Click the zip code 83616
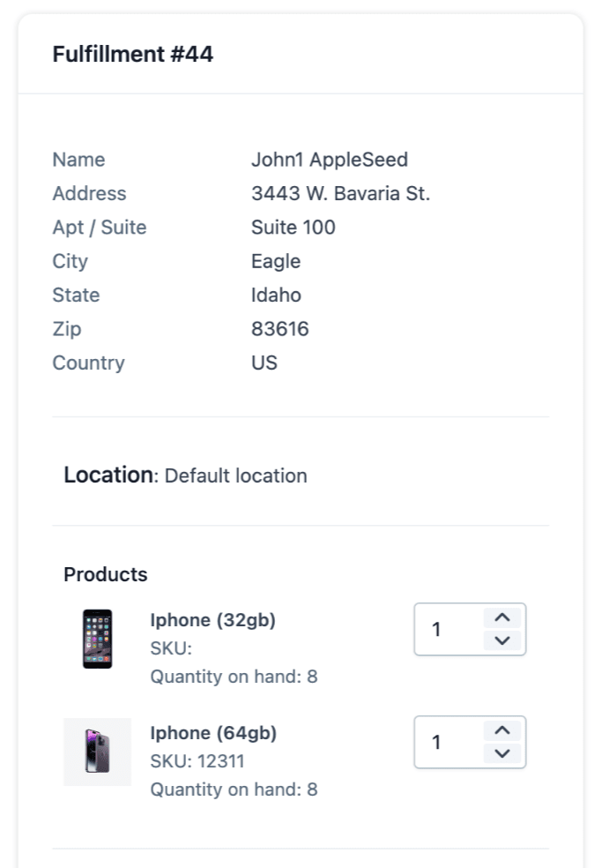Viewport: 602px width, 868px height. 280,329
